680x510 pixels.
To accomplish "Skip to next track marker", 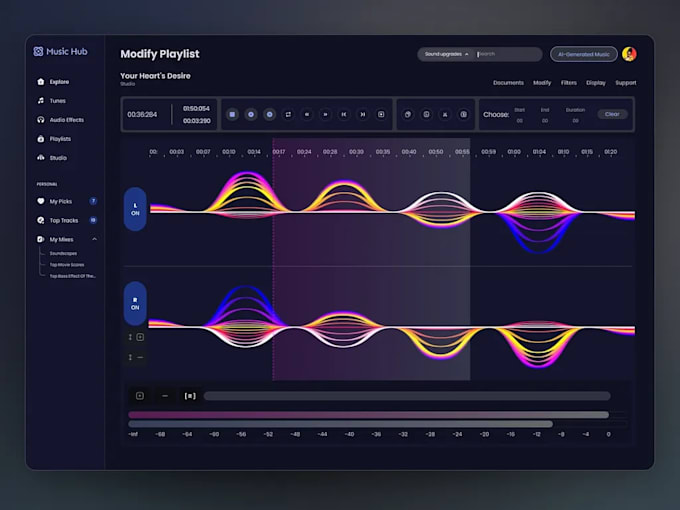I will point(363,114).
